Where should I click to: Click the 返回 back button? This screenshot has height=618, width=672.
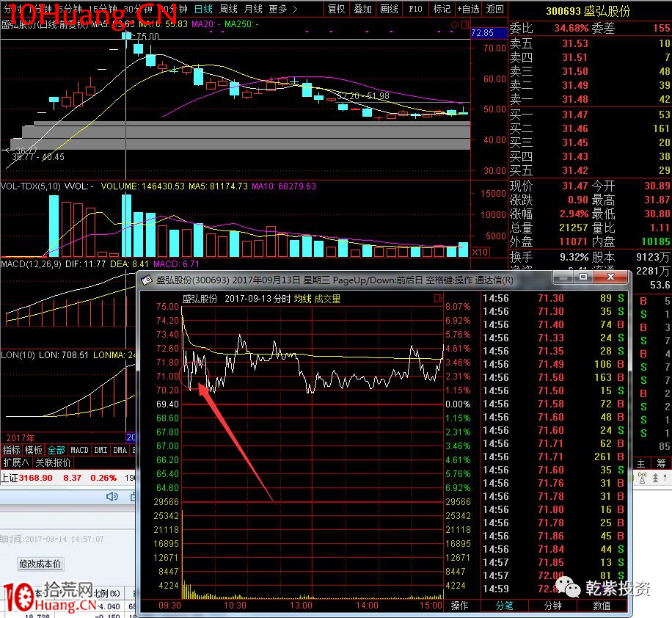tap(494, 9)
